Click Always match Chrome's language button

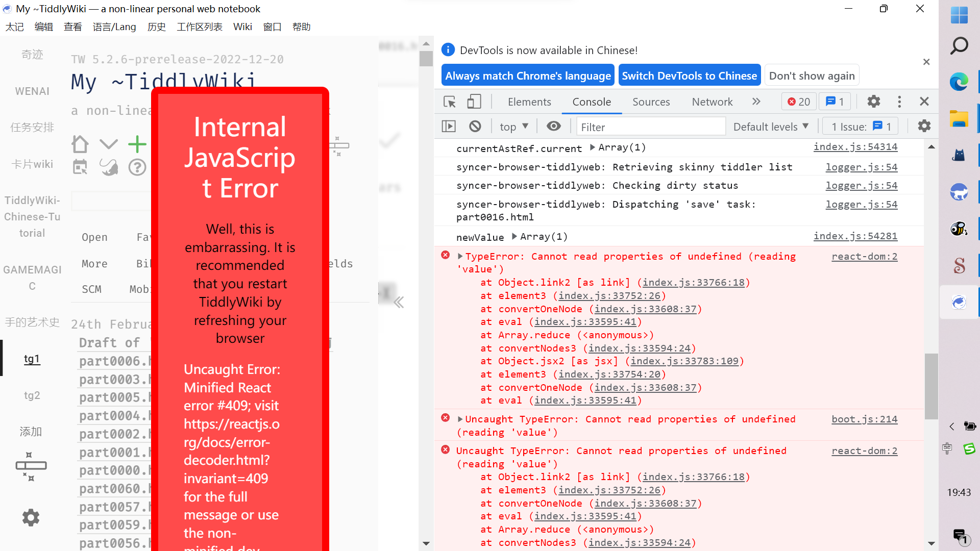[x=528, y=76]
